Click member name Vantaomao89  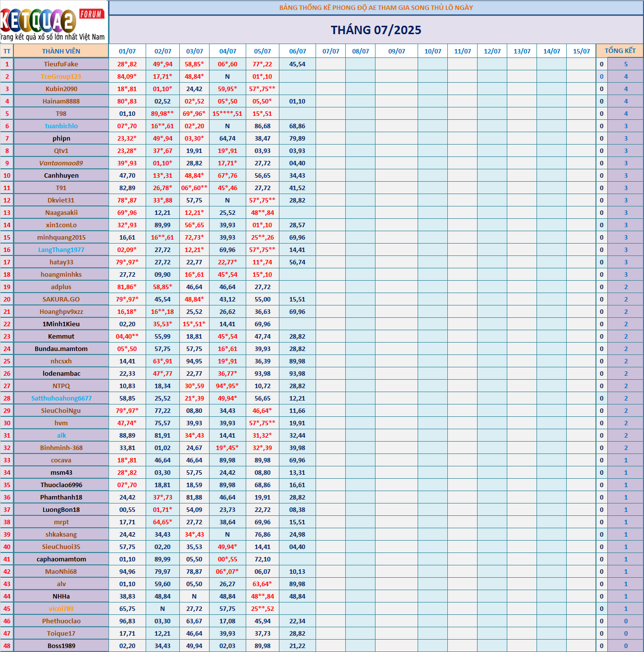click(x=61, y=163)
